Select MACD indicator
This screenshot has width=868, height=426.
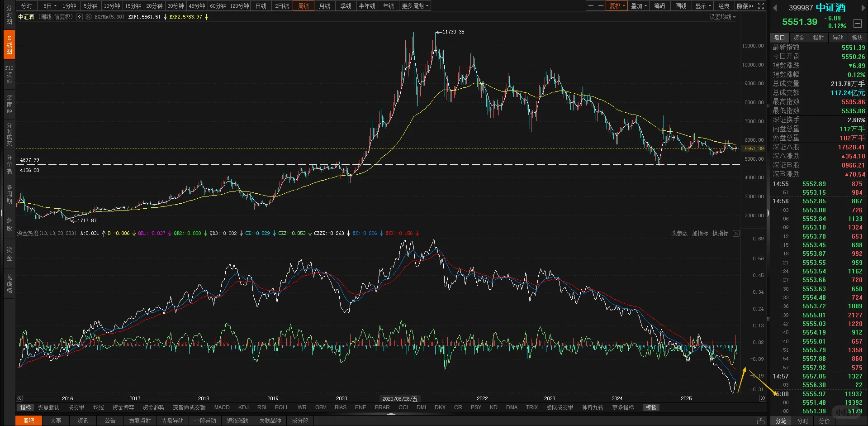(222, 407)
